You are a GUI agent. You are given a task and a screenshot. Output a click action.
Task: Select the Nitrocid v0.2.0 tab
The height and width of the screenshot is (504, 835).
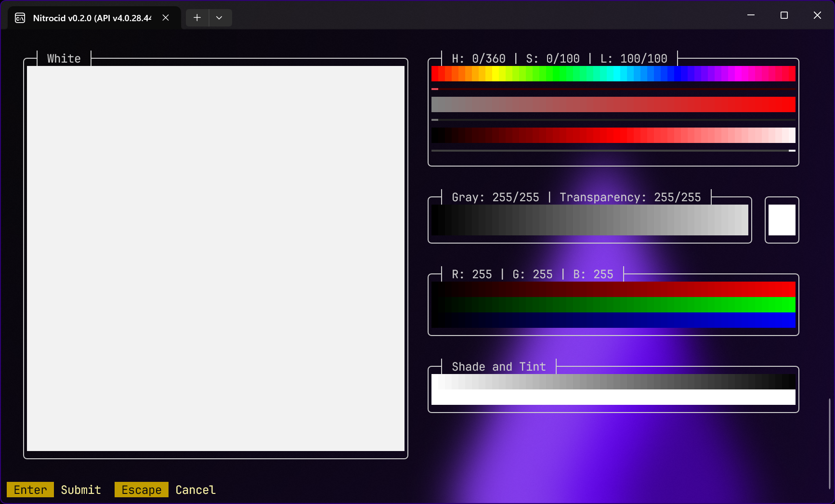click(91, 18)
